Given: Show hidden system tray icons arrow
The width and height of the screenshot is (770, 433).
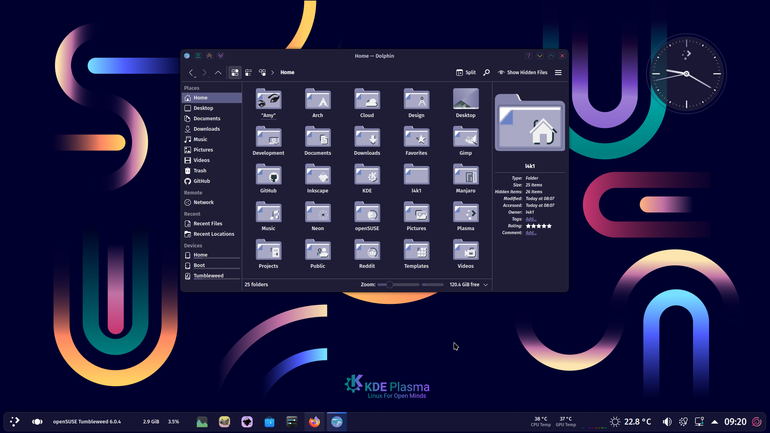Looking at the screenshot, I should tap(715, 422).
